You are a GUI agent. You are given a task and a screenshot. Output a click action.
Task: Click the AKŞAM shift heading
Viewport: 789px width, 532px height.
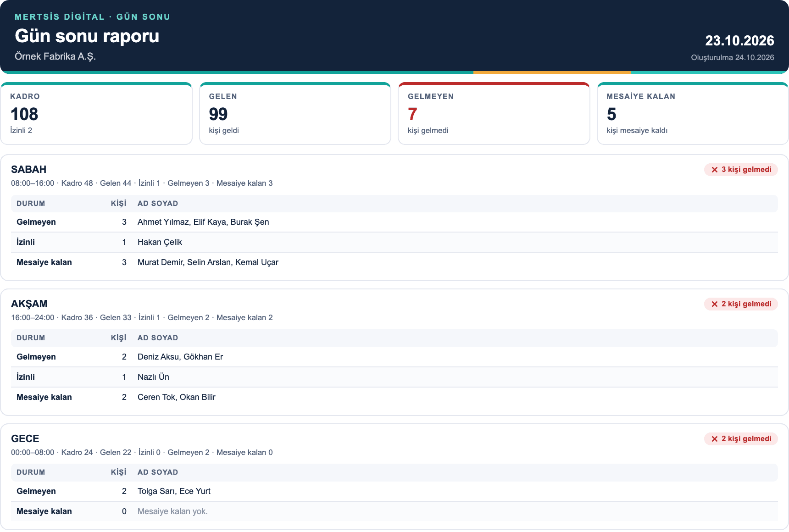coord(29,304)
